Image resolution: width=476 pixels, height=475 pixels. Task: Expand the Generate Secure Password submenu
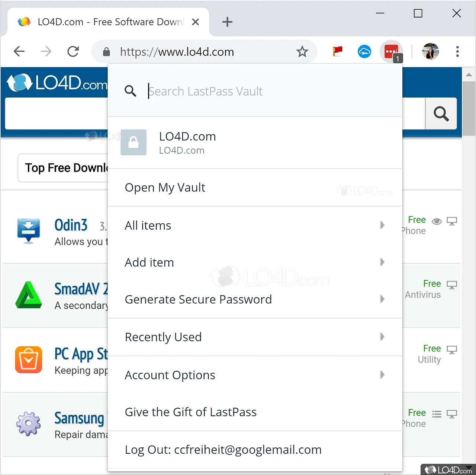tap(382, 299)
